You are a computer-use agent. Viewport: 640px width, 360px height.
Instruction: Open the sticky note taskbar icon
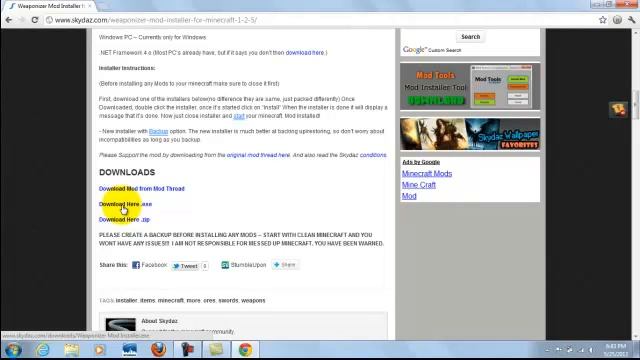[216, 350]
